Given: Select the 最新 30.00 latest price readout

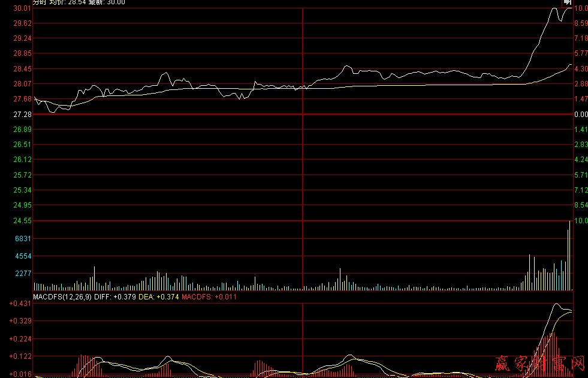Looking at the screenshot, I should click(x=107, y=2).
